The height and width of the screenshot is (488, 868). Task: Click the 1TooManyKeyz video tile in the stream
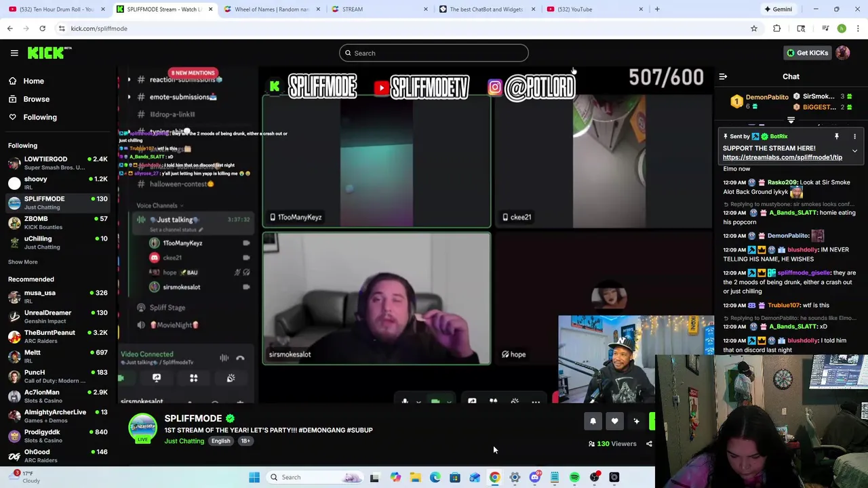(376, 161)
